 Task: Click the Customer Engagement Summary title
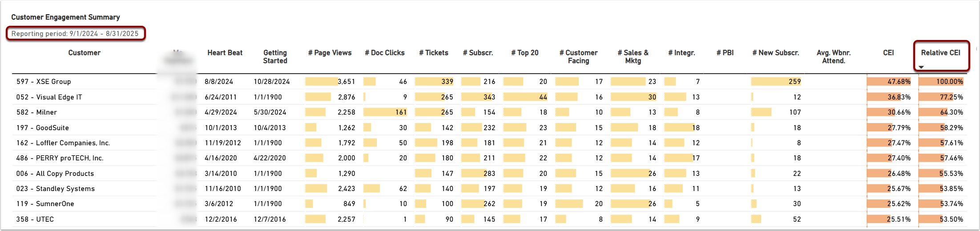(x=65, y=17)
